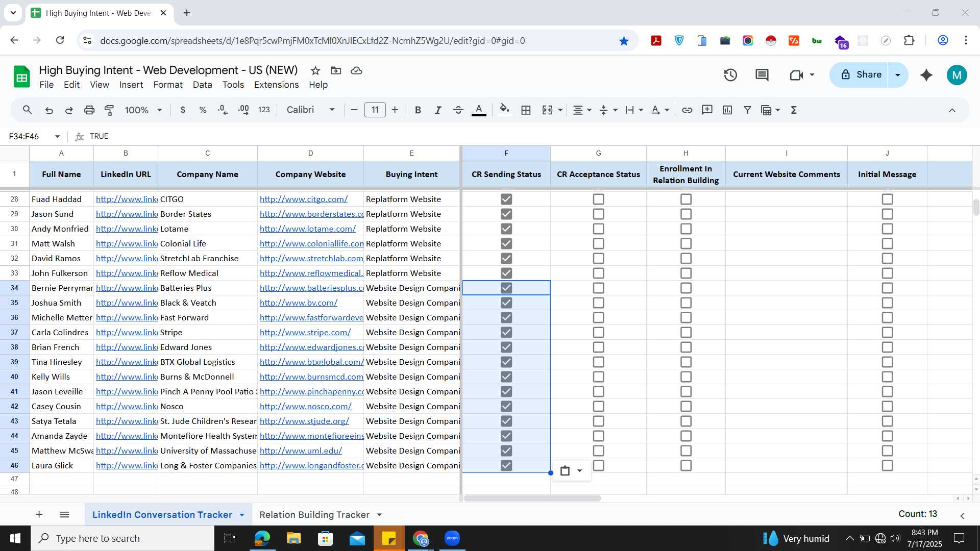The height and width of the screenshot is (551, 980).
Task: Open the File menu
Action: (46, 85)
